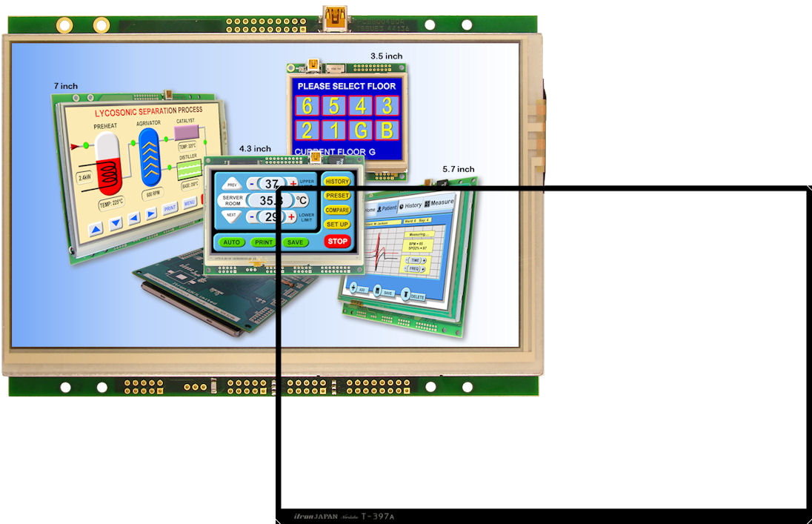Switch to Home tab on medical display
Image resolution: width=812 pixels, height=524 pixels.
(370, 210)
